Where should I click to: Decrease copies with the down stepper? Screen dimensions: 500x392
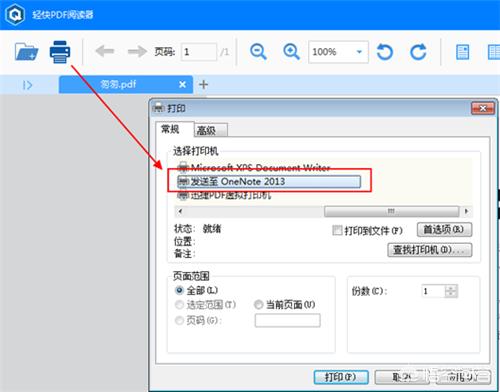tap(451, 294)
